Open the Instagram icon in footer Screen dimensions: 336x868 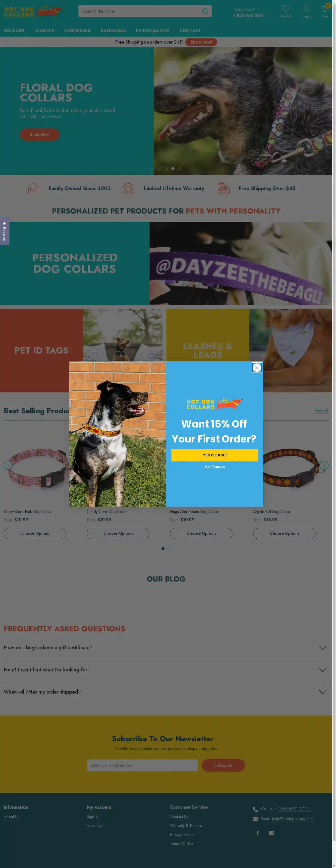pyautogui.click(x=271, y=833)
